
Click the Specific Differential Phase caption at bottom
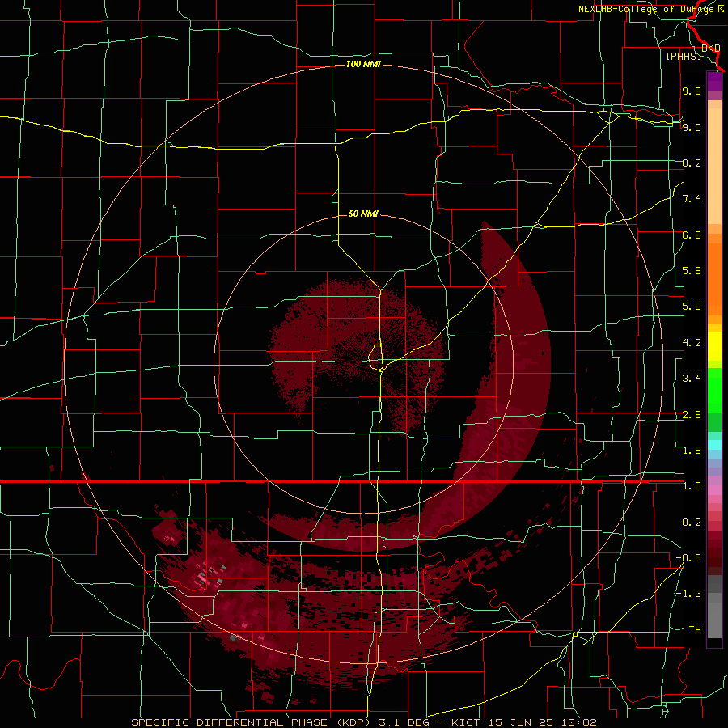coord(363,722)
